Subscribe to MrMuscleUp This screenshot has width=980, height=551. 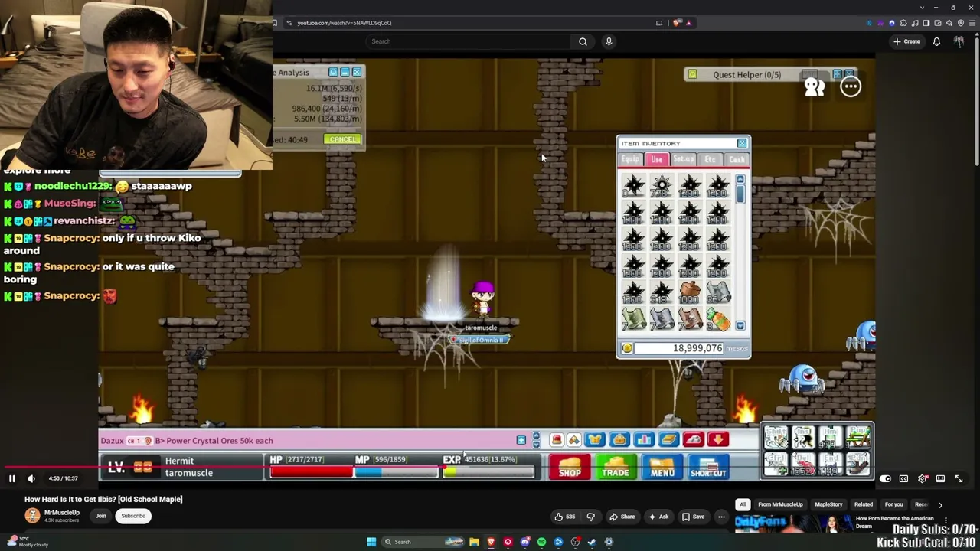tap(132, 516)
